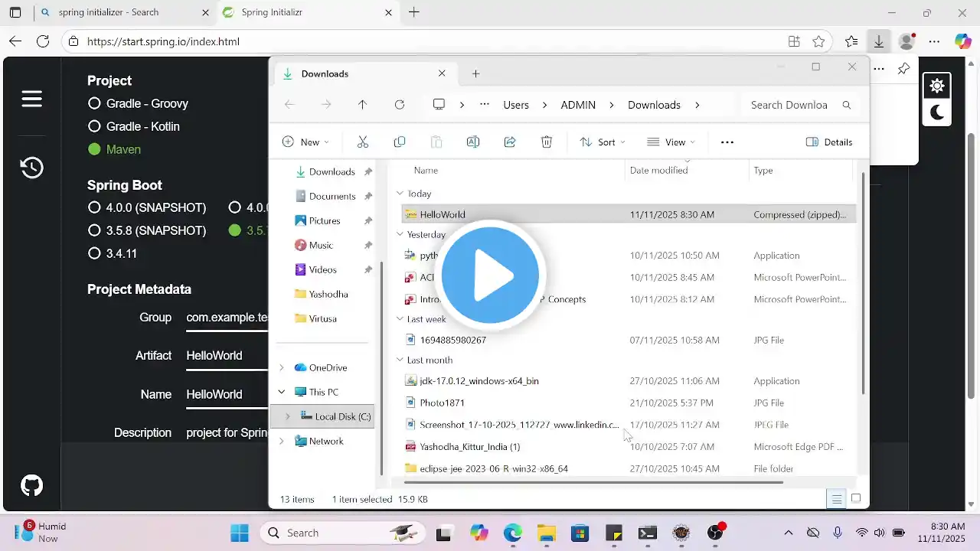Toggle the Details pane button in Explorer

829,142
